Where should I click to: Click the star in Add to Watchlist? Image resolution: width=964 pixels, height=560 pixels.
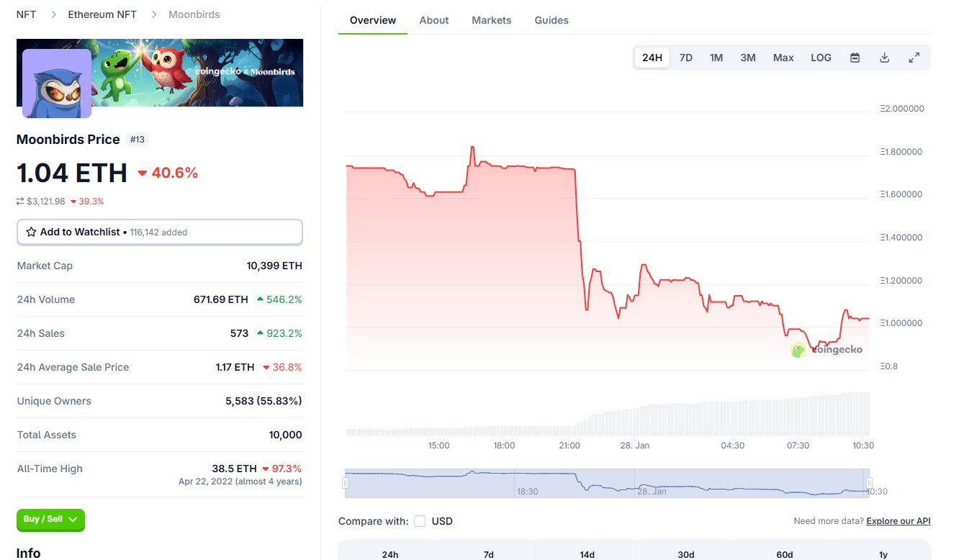(x=30, y=232)
